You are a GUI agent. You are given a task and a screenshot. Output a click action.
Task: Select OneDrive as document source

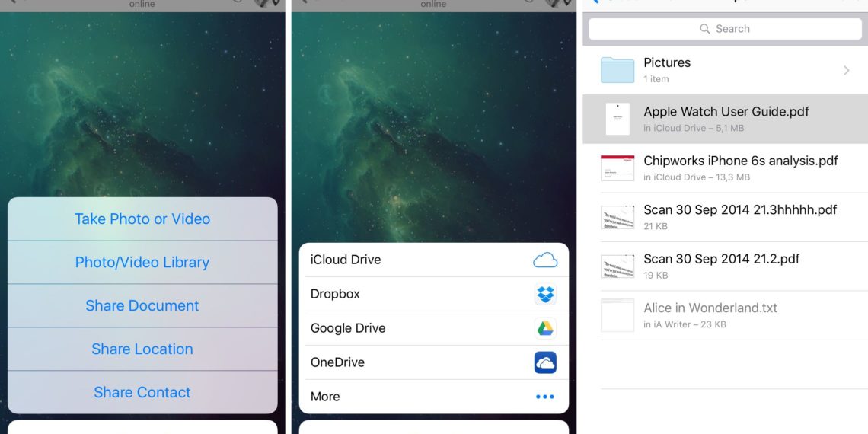pos(433,362)
